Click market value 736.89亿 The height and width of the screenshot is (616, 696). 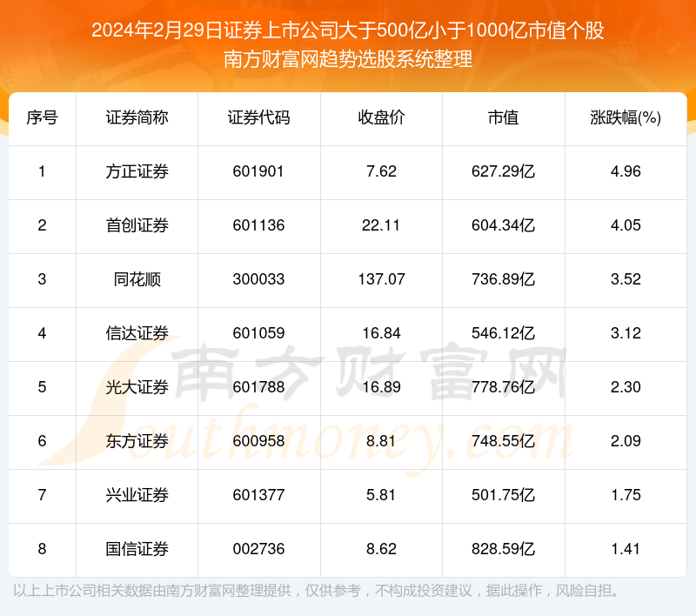[x=504, y=279]
